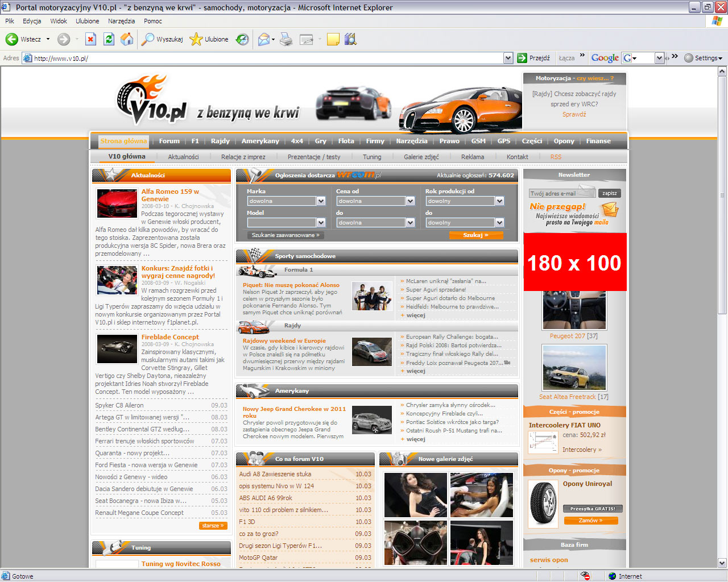Click the Edit page icon in toolbar

pyautogui.click(x=307, y=39)
